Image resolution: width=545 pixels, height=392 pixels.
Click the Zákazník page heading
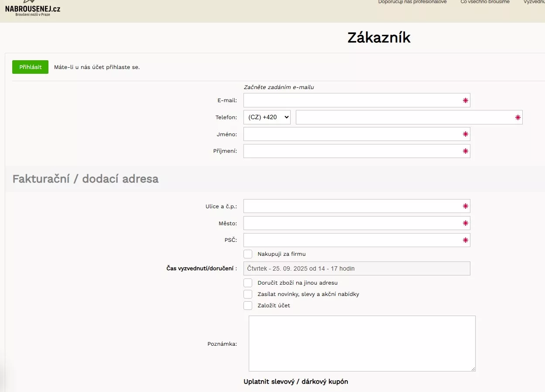[x=379, y=38]
